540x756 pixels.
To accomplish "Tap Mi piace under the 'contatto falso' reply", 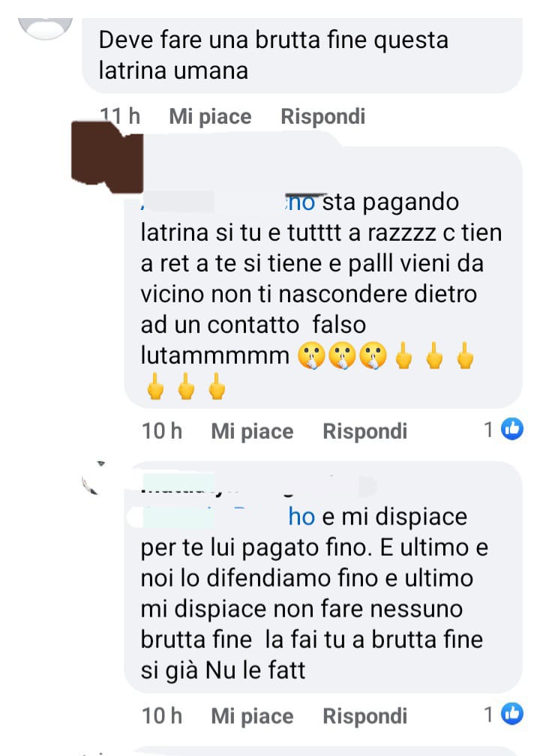I will point(252,431).
